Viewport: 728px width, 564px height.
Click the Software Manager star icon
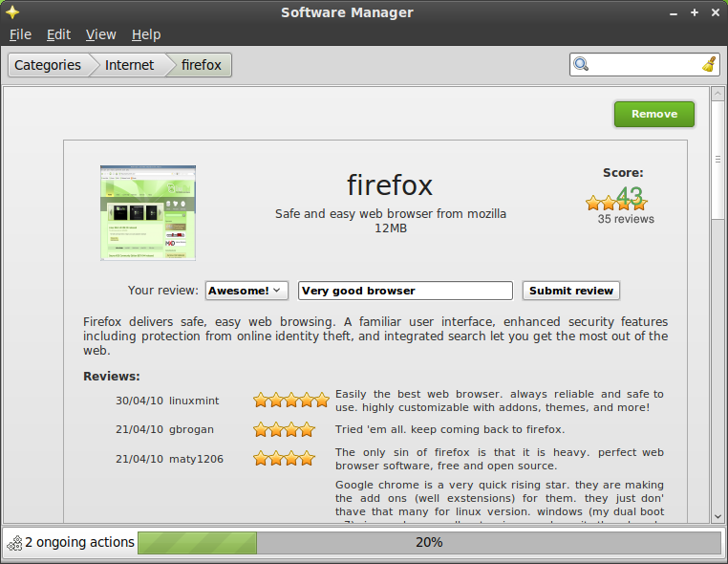click(12, 12)
